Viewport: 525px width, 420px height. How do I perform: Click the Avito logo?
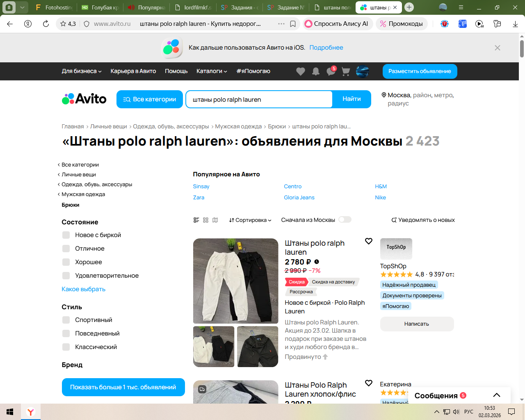click(84, 99)
